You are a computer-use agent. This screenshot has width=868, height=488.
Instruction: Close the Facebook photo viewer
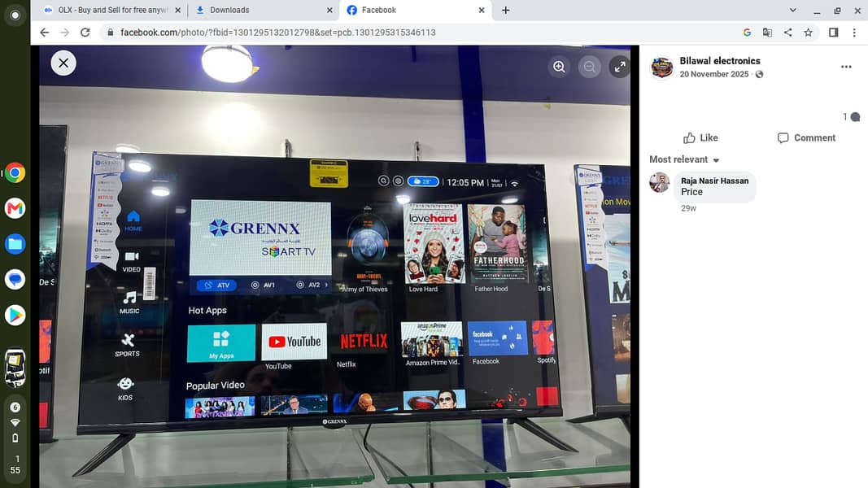point(63,63)
